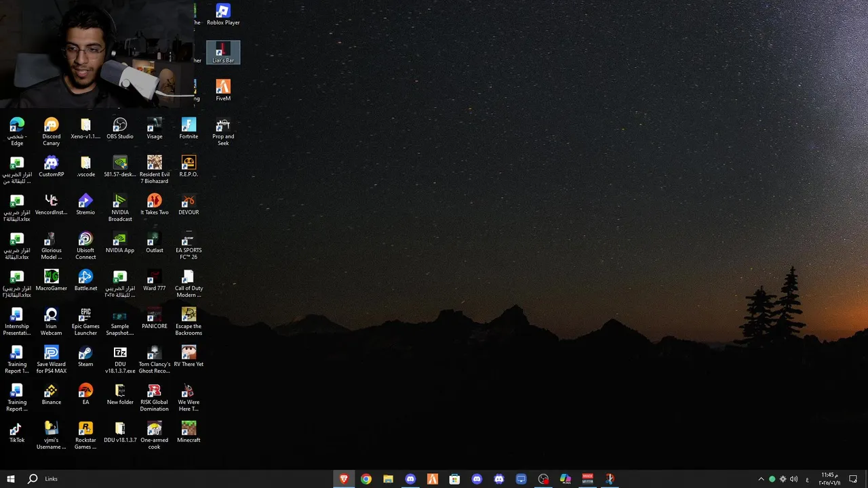Open the Iriun Webcam shortcut
This screenshot has height=488, width=868.
(x=52, y=321)
